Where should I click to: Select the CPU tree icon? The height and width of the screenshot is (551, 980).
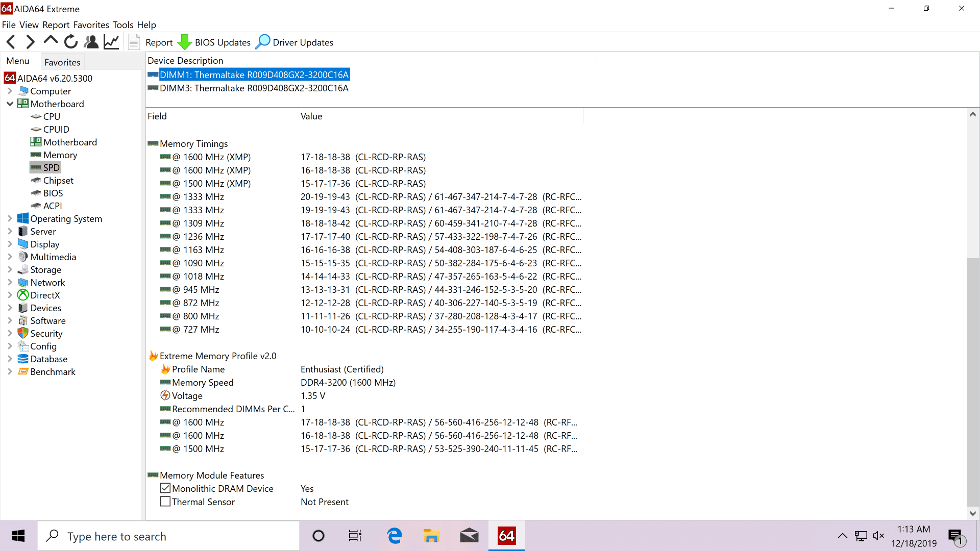36,117
